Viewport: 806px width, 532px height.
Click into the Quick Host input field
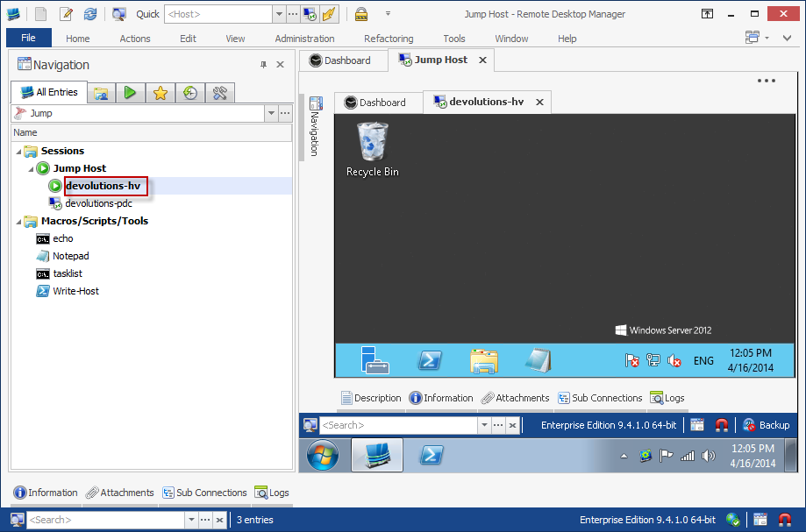[218, 14]
